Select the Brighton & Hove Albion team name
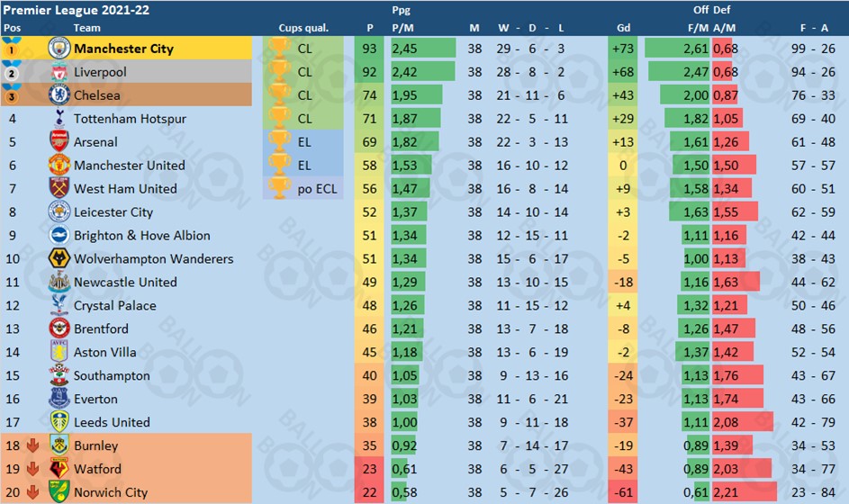The image size is (849, 504). click(x=142, y=235)
